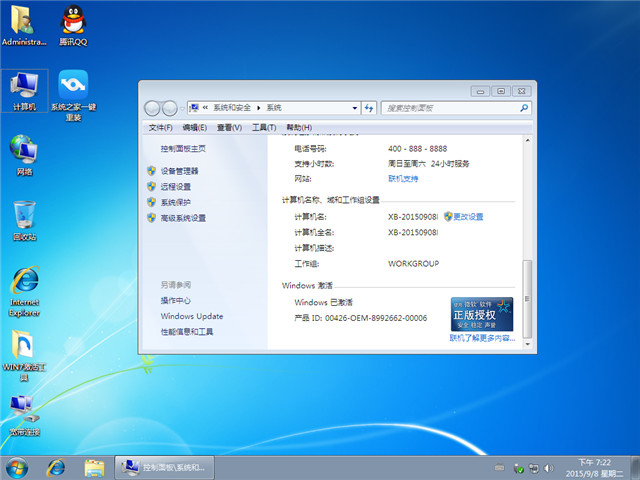The width and height of the screenshot is (640, 480).
Task: Open 联机了解更多内容... link
Action: [x=482, y=338]
